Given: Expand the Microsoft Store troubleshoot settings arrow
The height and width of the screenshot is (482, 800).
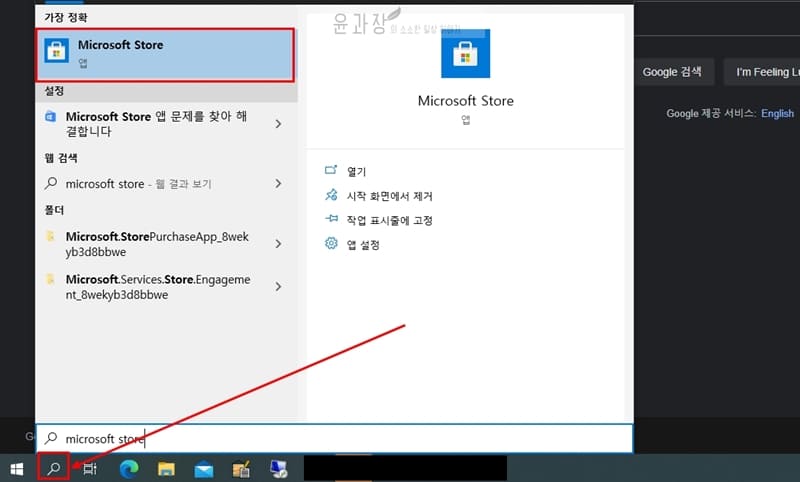Looking at the screenshot, I should click(278, 124).
